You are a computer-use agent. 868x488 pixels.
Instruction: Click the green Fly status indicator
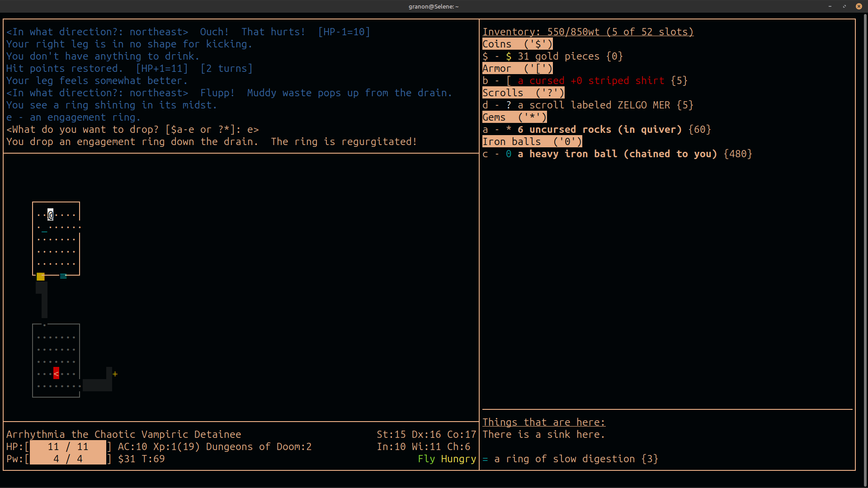tap(426, 459)
